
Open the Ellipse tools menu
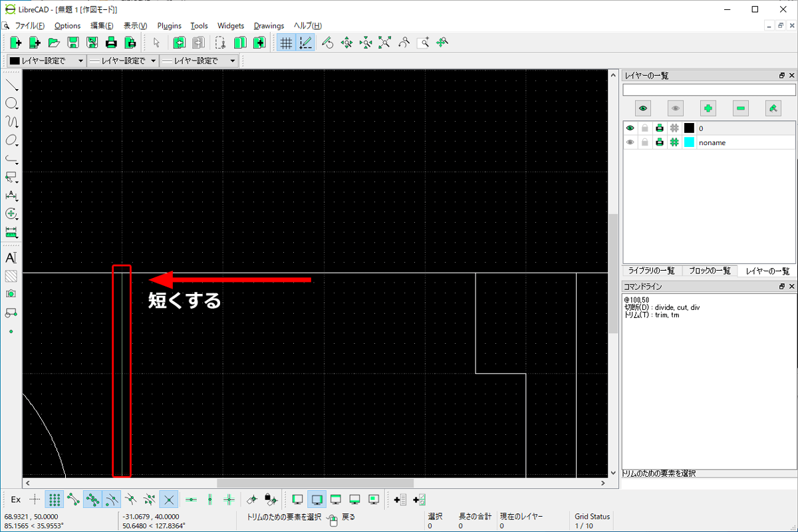[x=11, y=140]
